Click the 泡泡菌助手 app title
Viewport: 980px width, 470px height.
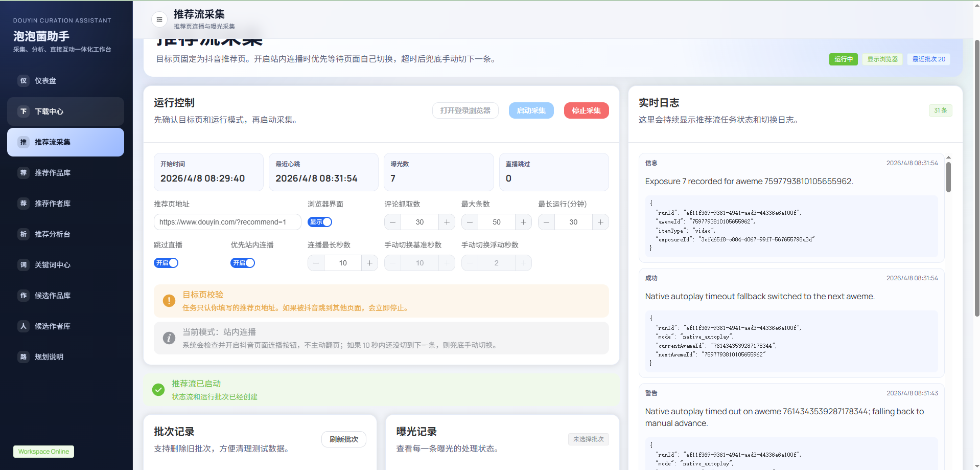coord(41,36)
